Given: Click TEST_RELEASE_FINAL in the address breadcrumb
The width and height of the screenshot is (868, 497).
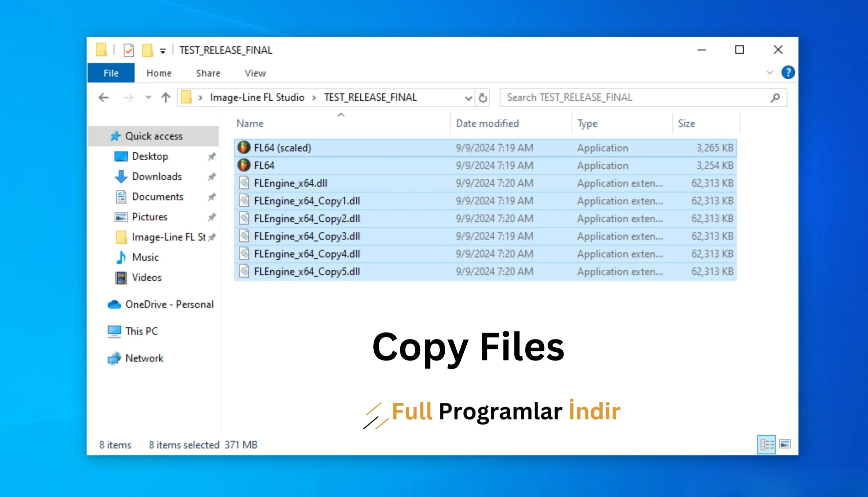Looking at the screenshot, I should [370, 98].
